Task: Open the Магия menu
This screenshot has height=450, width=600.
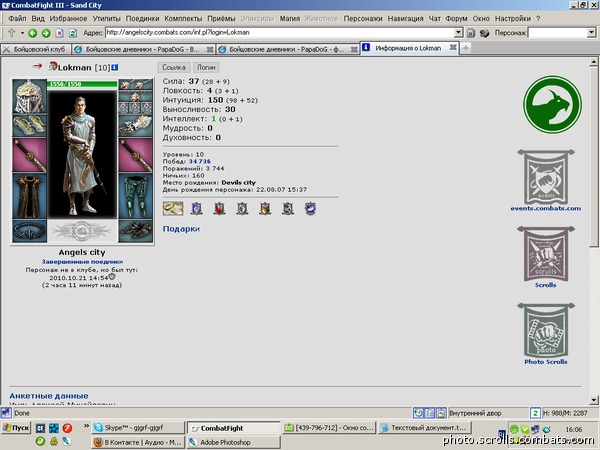Action: point(290,18)
